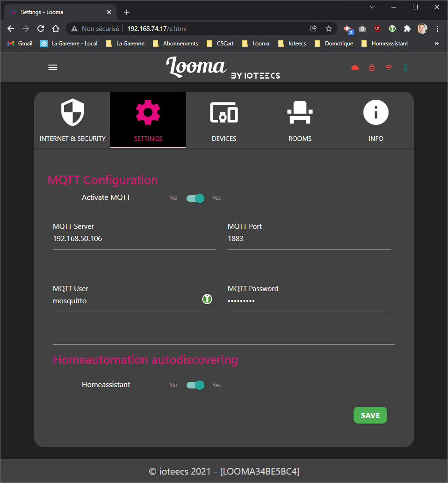Click the MQTT Server input field
The image size is (448, 483).
coord(135,239)
